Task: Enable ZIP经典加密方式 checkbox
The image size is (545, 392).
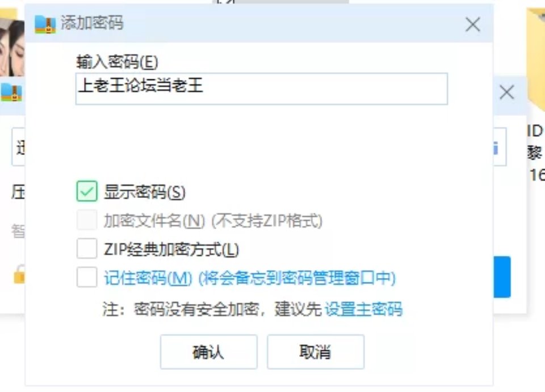Action: (x=86, y=248)
